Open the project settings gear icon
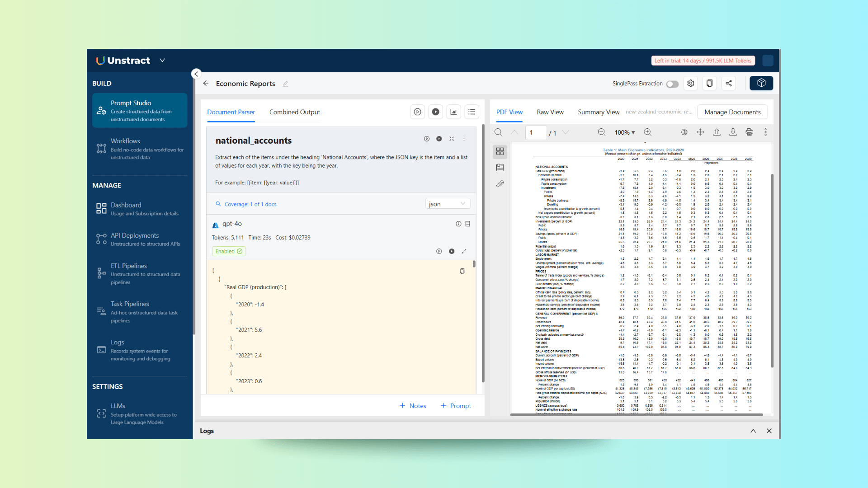Image resolution: width=868 pixels, height=488 pixels. click(690, 83)
